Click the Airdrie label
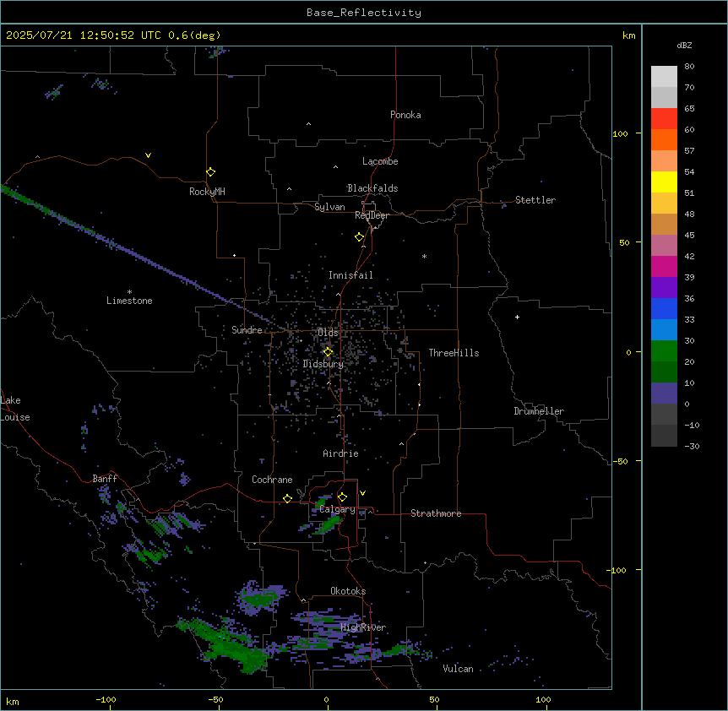Screen dimensions: 728x711 click(x=340, y=453)
